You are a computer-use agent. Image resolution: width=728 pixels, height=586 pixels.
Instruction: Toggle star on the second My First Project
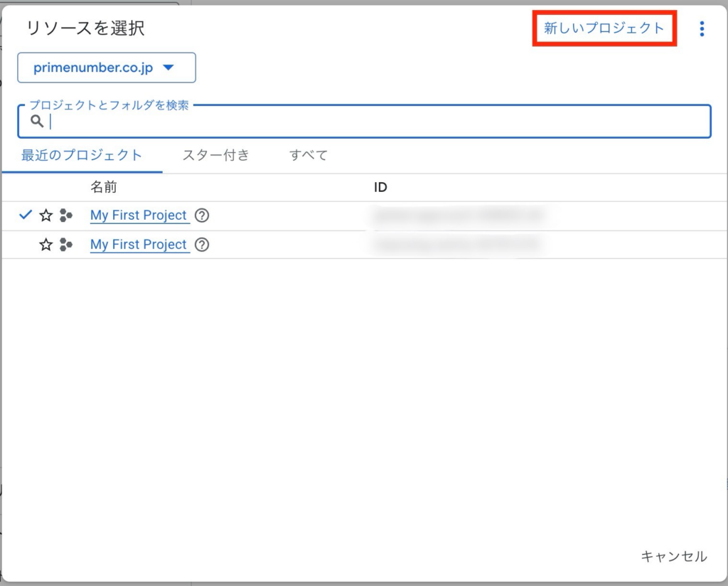[46, 245]
